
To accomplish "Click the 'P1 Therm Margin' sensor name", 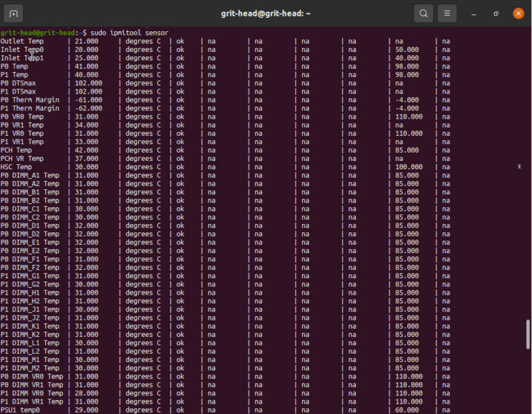I will pyautogui.click(x=30, y=108).
